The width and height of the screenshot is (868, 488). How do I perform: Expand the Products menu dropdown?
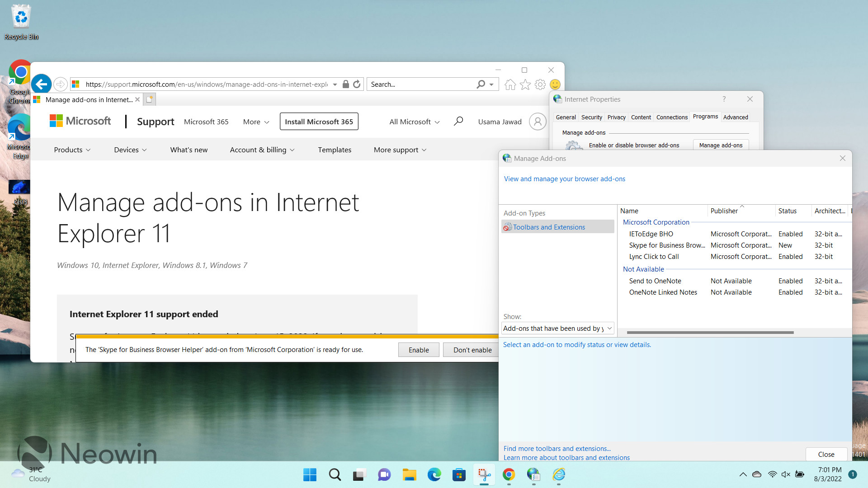pos(72,150)
